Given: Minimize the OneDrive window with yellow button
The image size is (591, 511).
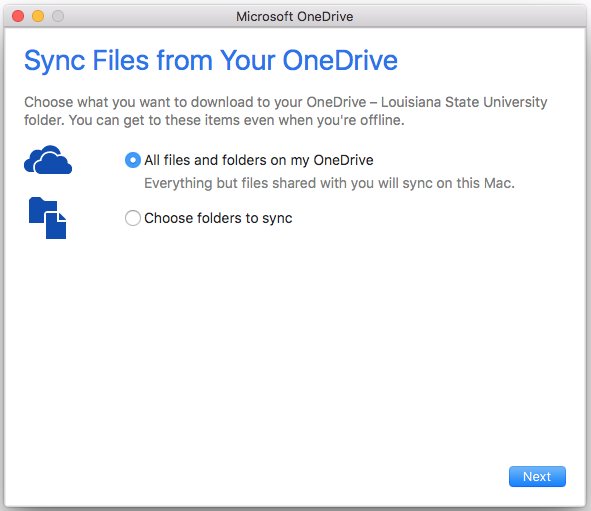Looking at the screenshot, I should (38, 16).
